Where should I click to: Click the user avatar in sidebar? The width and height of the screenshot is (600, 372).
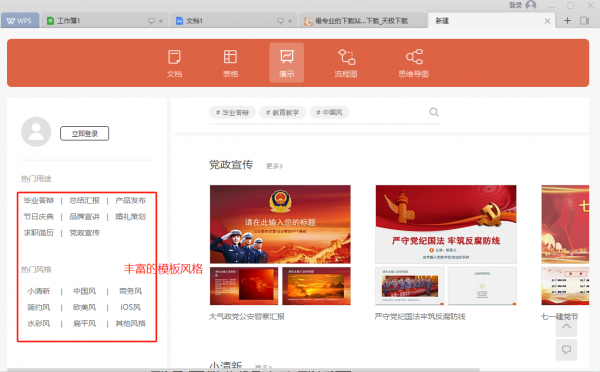[36, 132]
